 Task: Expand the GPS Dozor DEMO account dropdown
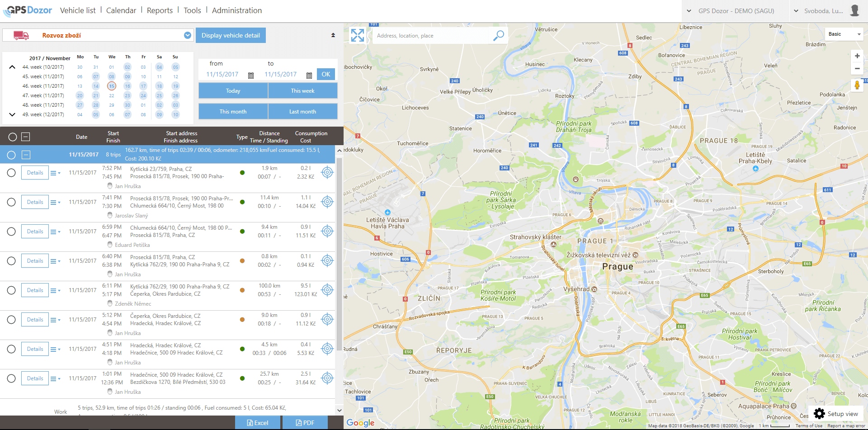(689, 11)
